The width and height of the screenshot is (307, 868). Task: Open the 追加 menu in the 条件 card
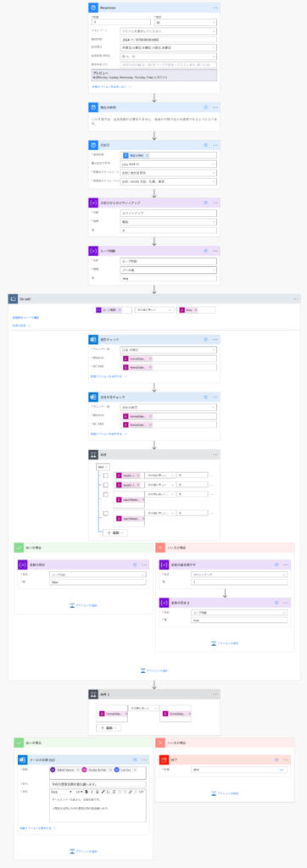click(115, 532)
